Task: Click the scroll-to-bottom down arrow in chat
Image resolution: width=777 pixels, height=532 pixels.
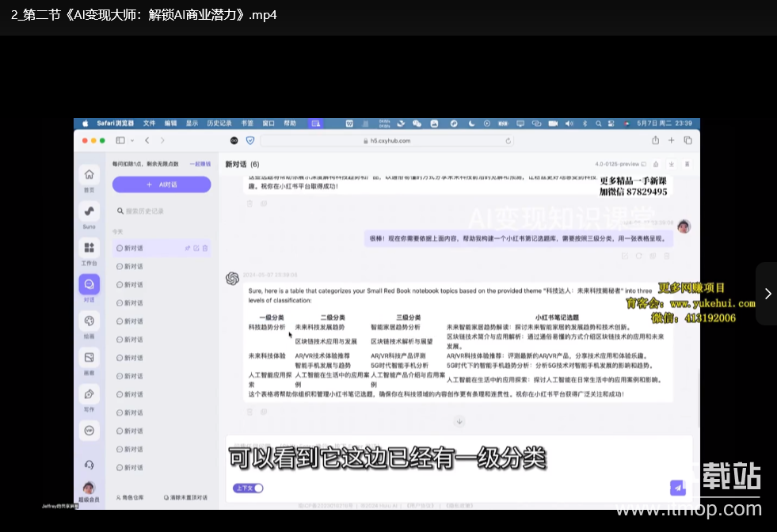Action: pyautogui.click(x=459, y=421)
